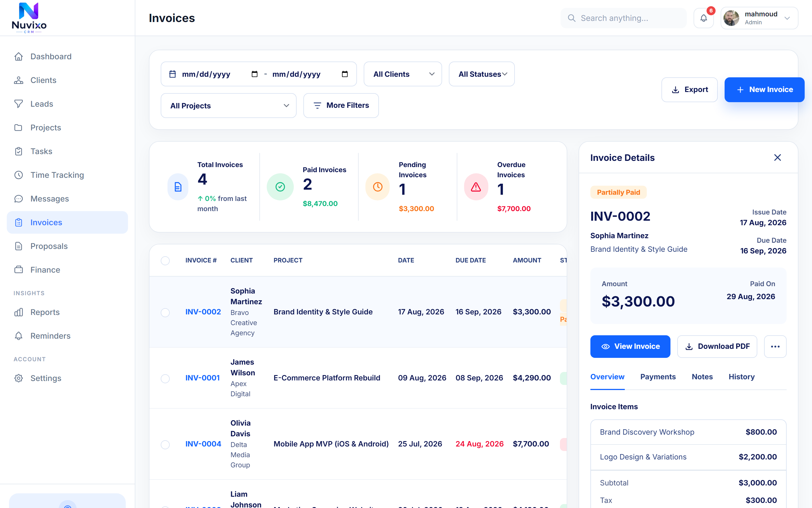Click the Proposals document icon

pyautogui.click(x=19, y=246)
